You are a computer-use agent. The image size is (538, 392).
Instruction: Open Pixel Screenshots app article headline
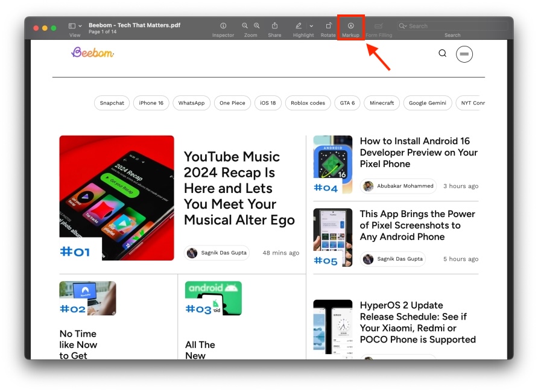click(x=417, y=226)
